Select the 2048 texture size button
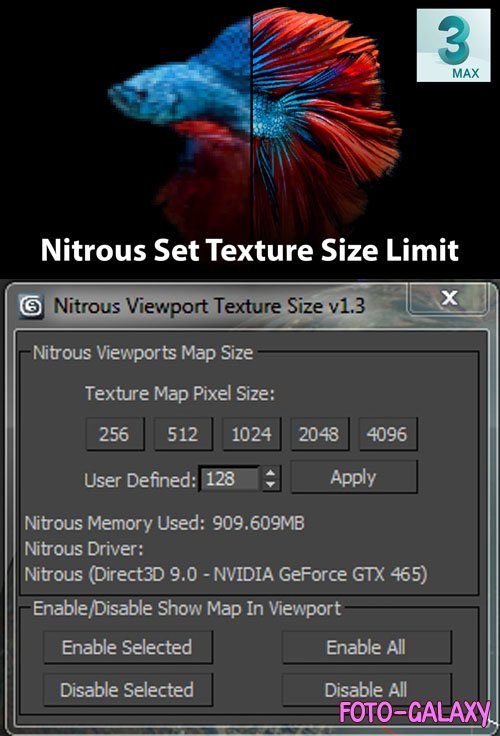This screenshot has height=736, width=500. 319,434
